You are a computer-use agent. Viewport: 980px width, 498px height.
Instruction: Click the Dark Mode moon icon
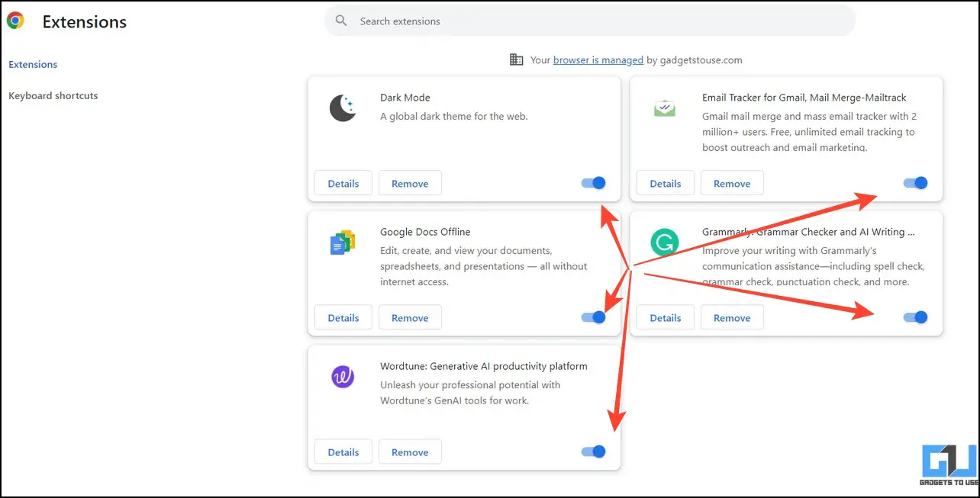coord(343,108)
